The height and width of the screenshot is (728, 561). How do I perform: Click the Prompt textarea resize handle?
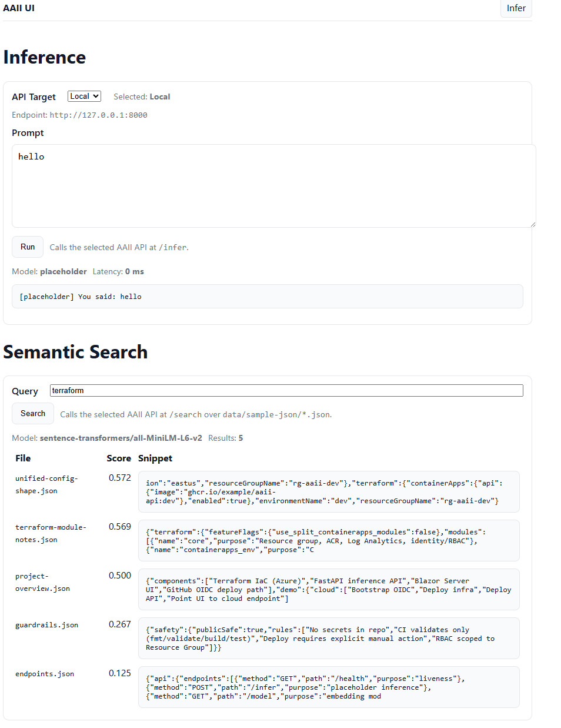(x=533, y=224)
